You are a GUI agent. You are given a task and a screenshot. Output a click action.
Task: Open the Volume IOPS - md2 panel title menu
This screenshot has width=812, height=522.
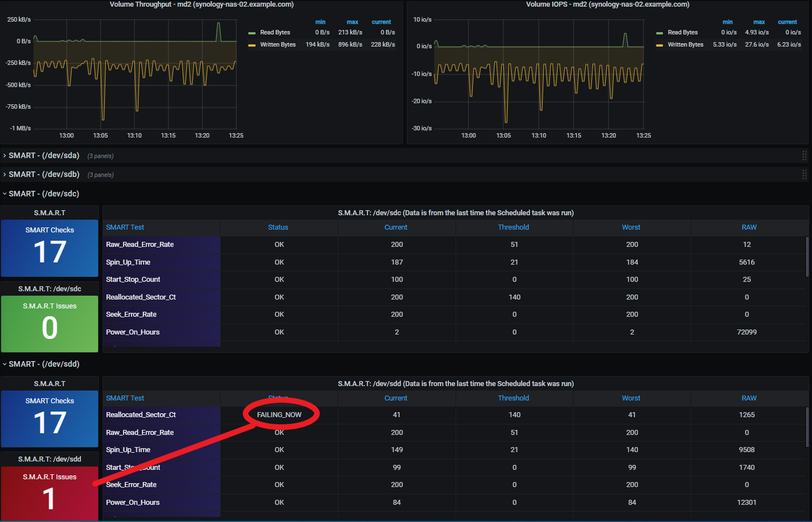tap(607, 4)
